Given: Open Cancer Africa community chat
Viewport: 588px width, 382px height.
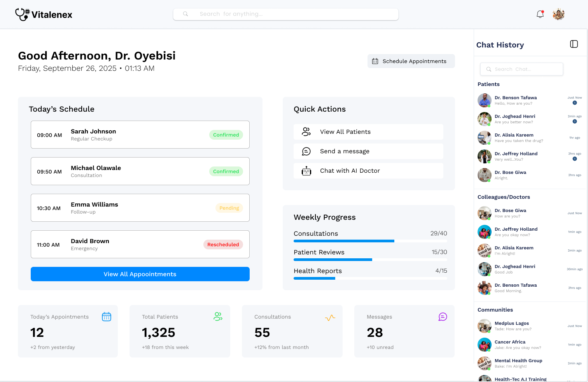Looking at the screenshot, I should tap(530, 345).
